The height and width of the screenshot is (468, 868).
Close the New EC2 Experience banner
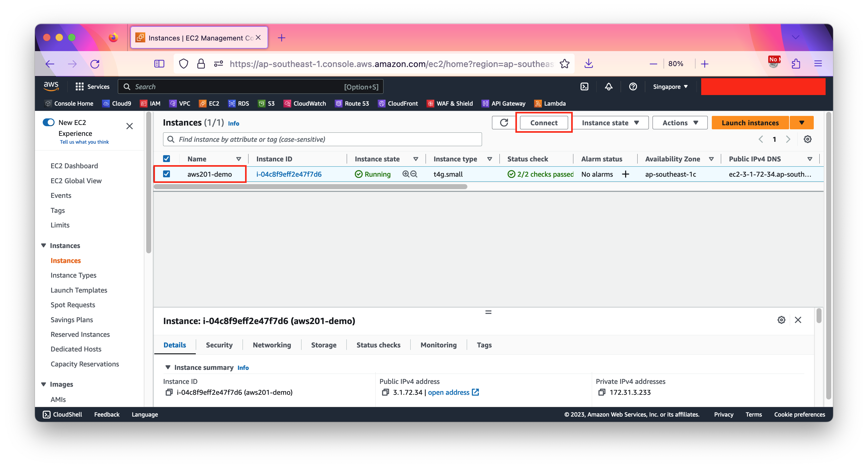pyautogui.click(x=129, y=126)
